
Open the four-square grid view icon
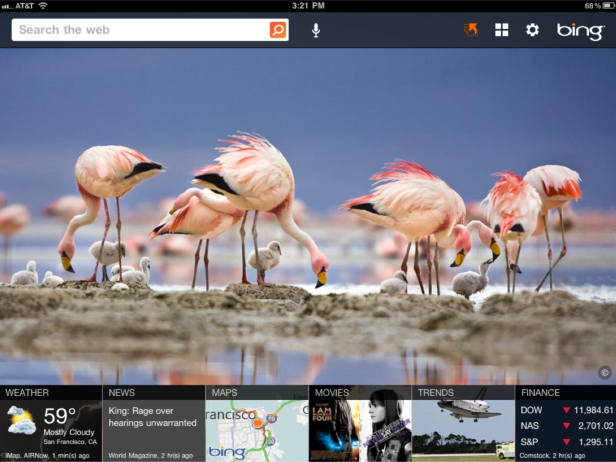(x=502, y=30)
